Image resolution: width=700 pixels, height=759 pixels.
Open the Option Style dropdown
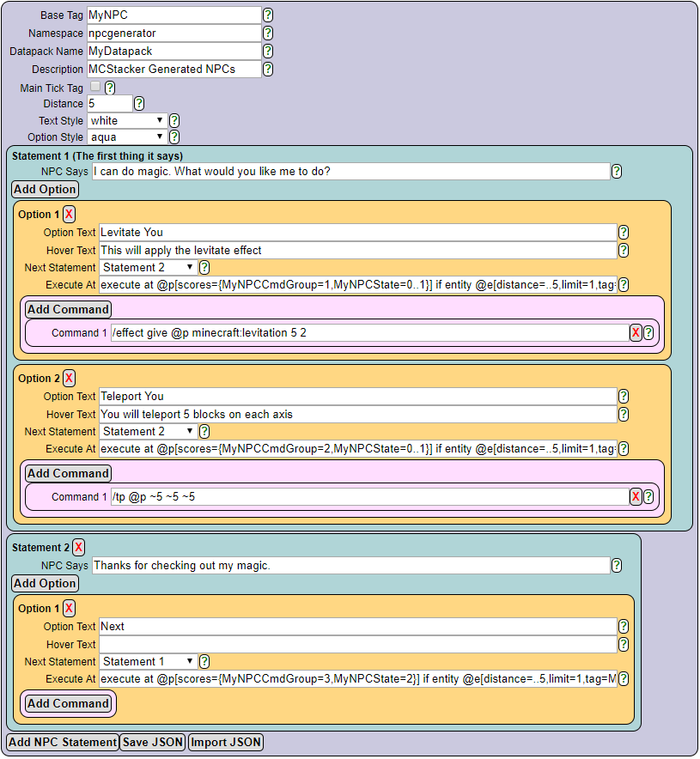point(127,137)
